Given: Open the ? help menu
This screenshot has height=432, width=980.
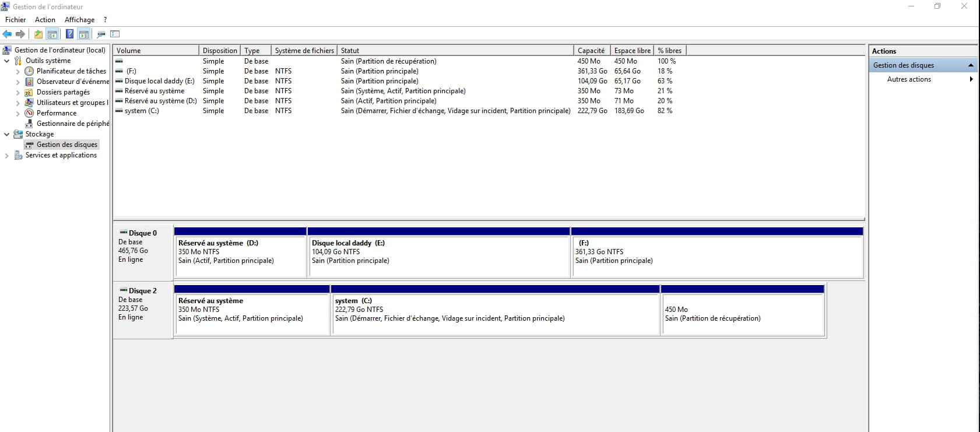Looking at the screenshot, I should pos(105,20).
